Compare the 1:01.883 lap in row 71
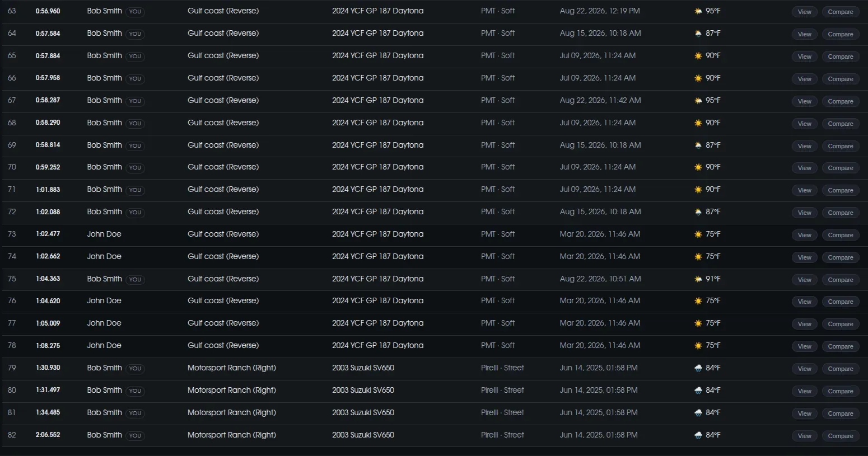The width and height of the screenshot is (868, 456). tap(841, 190)
